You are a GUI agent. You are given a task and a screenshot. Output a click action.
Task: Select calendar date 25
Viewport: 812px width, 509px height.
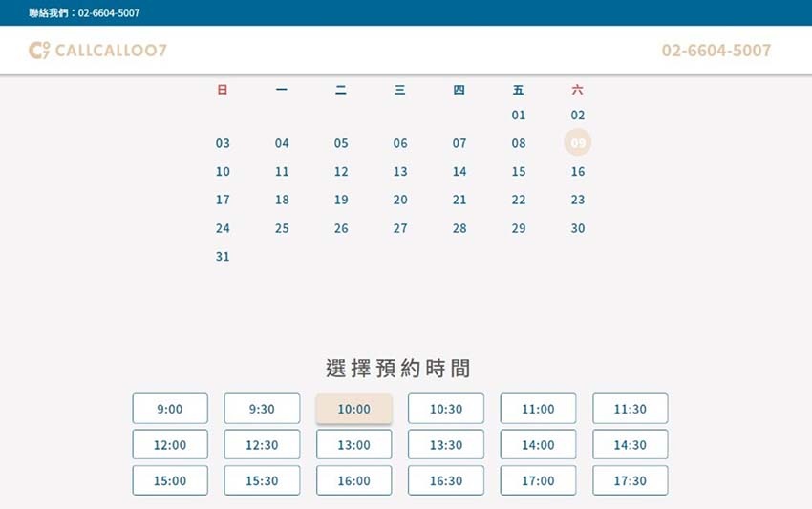pos(282,228)
